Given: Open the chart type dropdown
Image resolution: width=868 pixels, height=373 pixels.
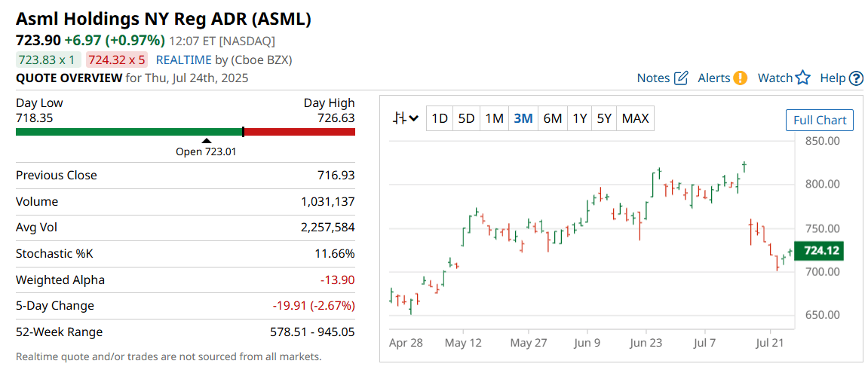Looking at the screenshot, I should [x=406, y=118].
